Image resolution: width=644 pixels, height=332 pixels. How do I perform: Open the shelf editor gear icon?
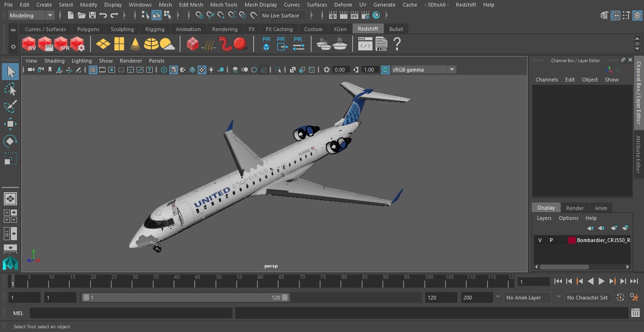click(x=13, y=47)
